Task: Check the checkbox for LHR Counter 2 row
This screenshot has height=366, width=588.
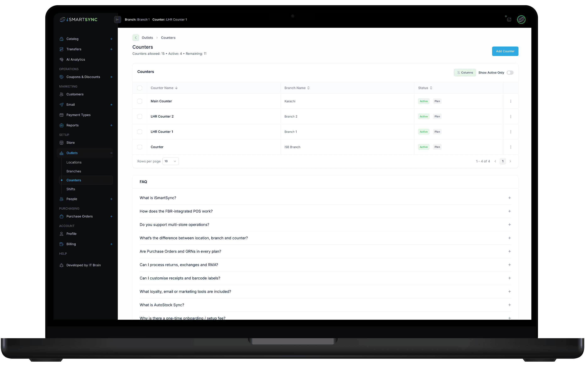Action: [x=140, y=116]
